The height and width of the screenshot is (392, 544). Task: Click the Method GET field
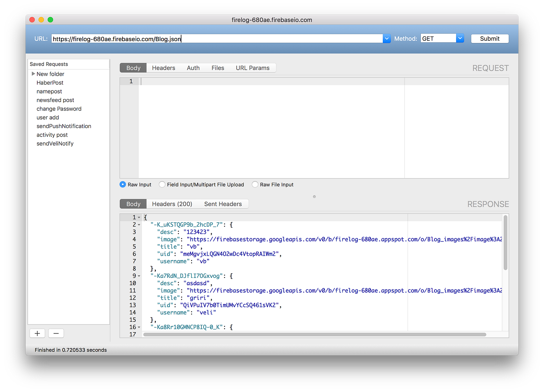coord(438,38)
